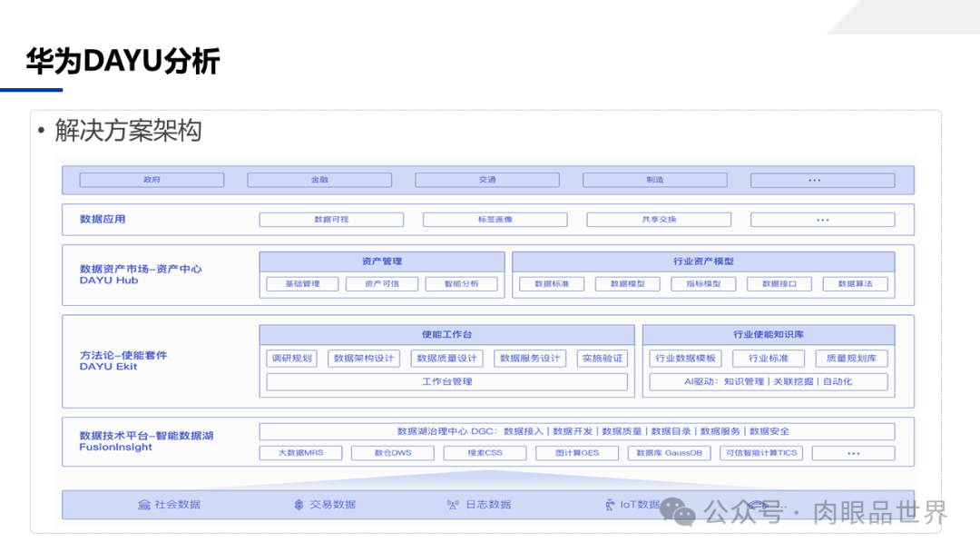Click the 资产管理 header
The width and height of the screenshot is (980, 552).
coord(382,261)
